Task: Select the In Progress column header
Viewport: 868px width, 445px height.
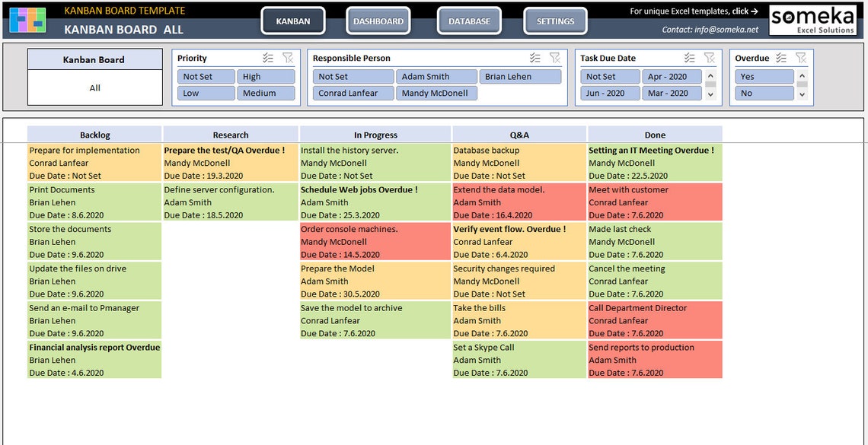Action: 376,135
